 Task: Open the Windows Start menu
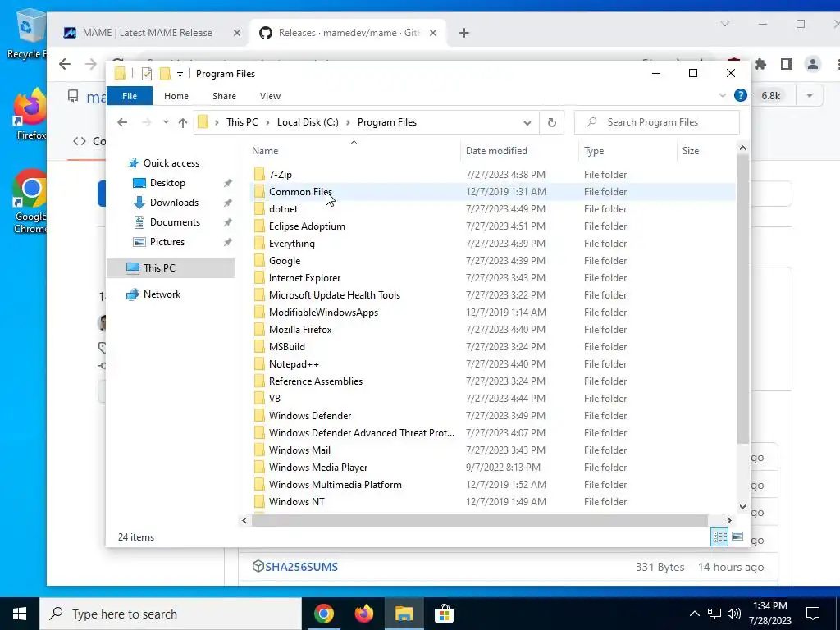[20, 614]
